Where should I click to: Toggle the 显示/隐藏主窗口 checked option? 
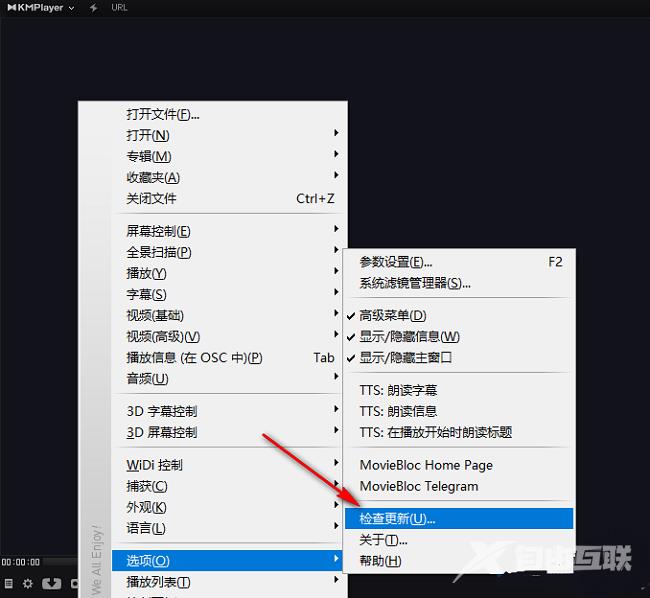point(459,358)
